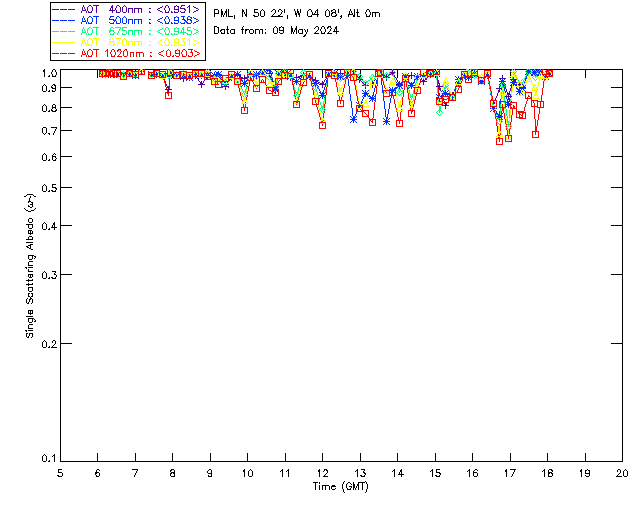
Task: Click the blue asterisk marker near 12.8
Action: click(x=353, y=120)
